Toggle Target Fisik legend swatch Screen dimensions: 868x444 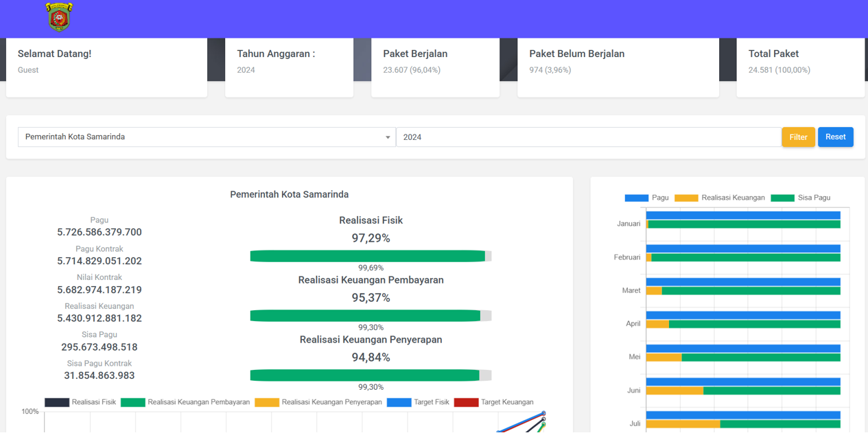point(399,402)
